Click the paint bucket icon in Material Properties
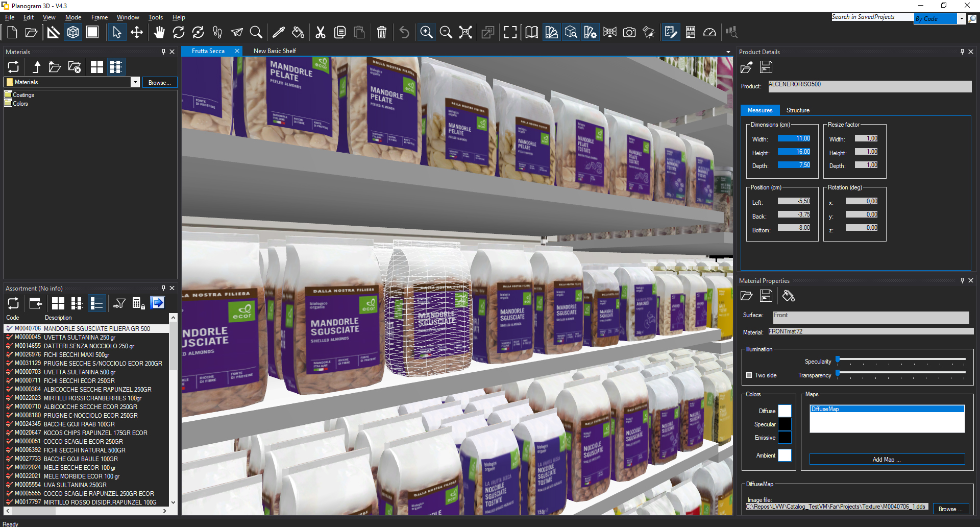This screenshot has width=980, height=527. point(789,296)
